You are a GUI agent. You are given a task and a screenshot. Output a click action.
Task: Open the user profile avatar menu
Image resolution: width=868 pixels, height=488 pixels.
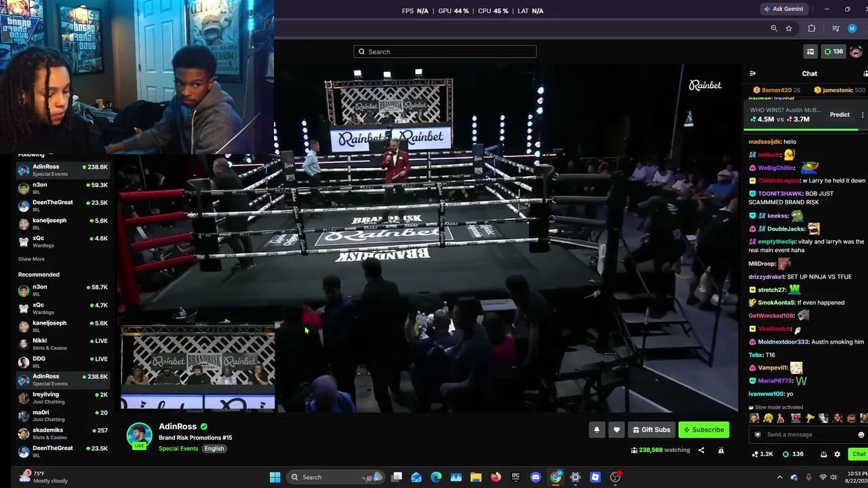[856, 52]
